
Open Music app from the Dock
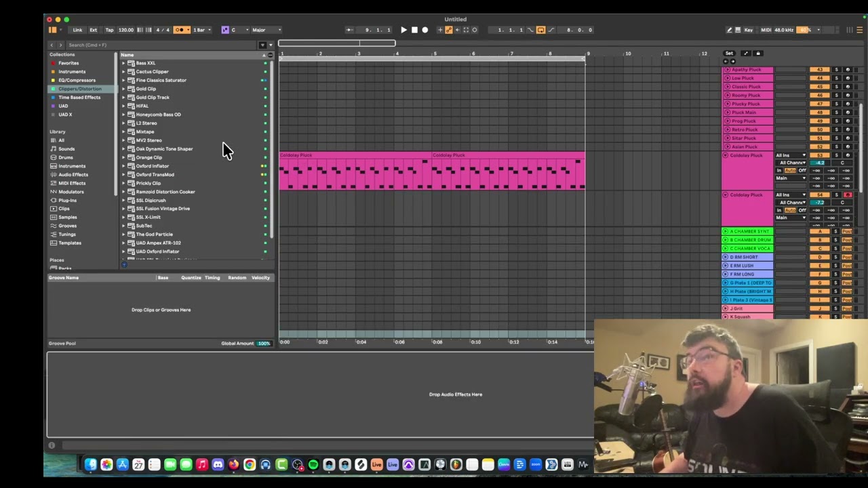pos(202,464)
